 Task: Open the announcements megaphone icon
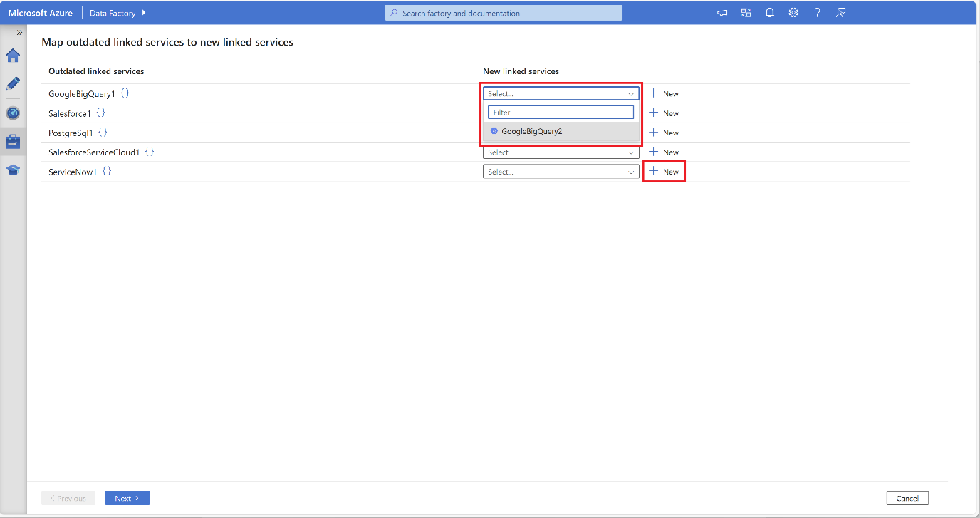pos(722,13)
